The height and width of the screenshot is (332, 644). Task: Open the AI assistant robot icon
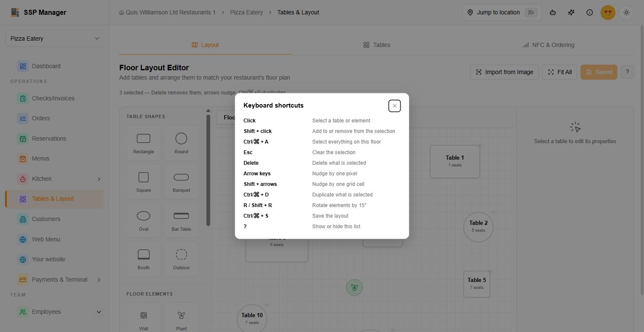point(553,12)
